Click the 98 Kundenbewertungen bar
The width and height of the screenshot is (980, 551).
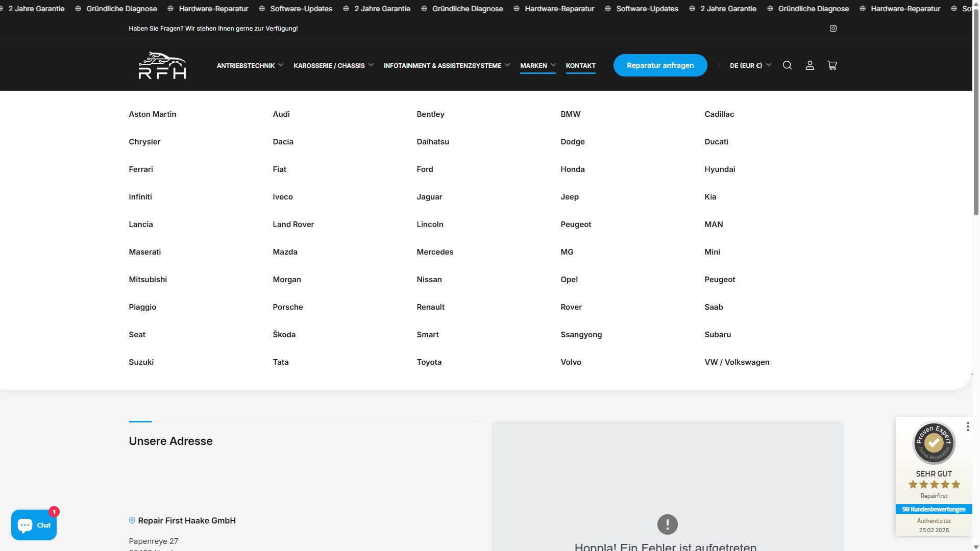click(934, 509)
